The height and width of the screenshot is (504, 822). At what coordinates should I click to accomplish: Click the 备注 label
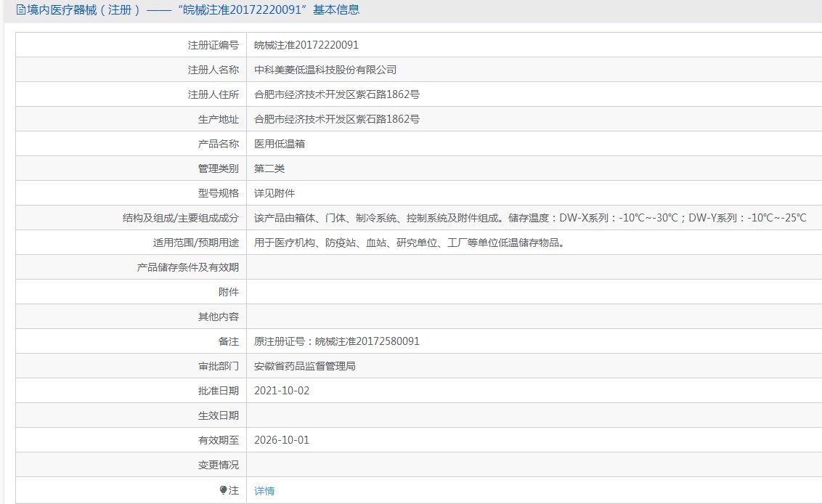coord(229,341)
